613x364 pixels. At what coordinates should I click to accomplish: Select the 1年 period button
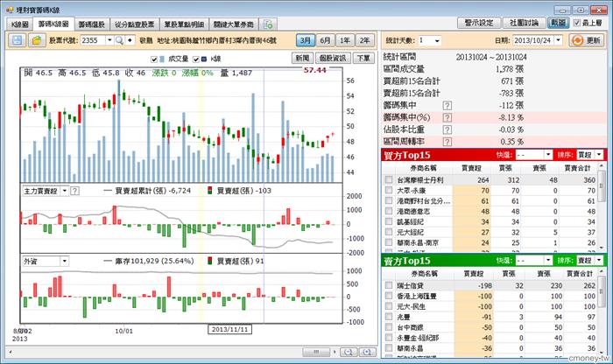[x=345, y=40]
